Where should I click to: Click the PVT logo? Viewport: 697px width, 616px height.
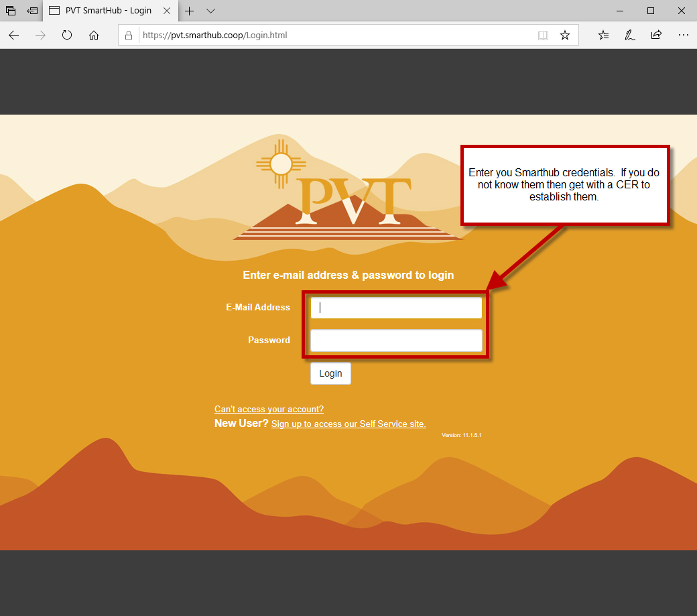click(x=348, y=190)
